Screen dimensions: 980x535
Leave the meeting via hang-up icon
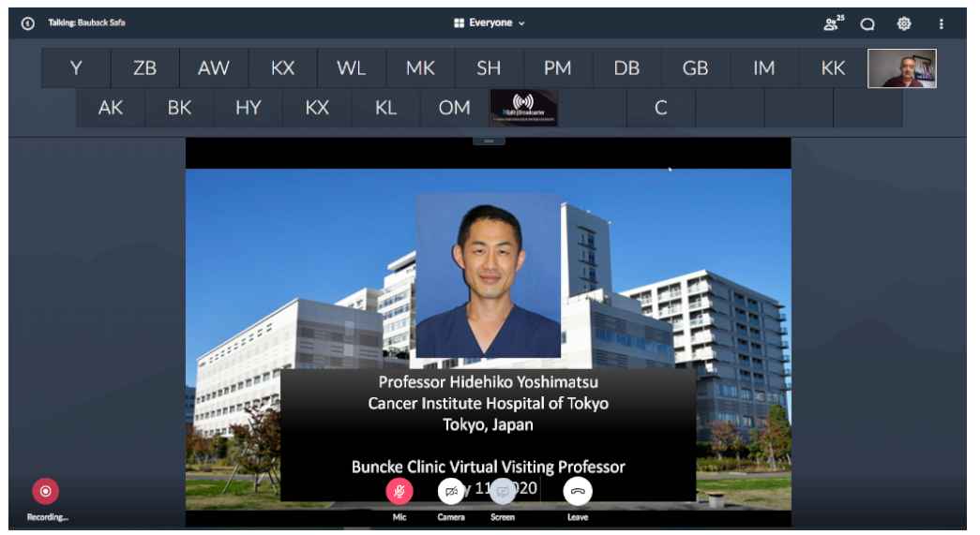(x=578, y=491)
